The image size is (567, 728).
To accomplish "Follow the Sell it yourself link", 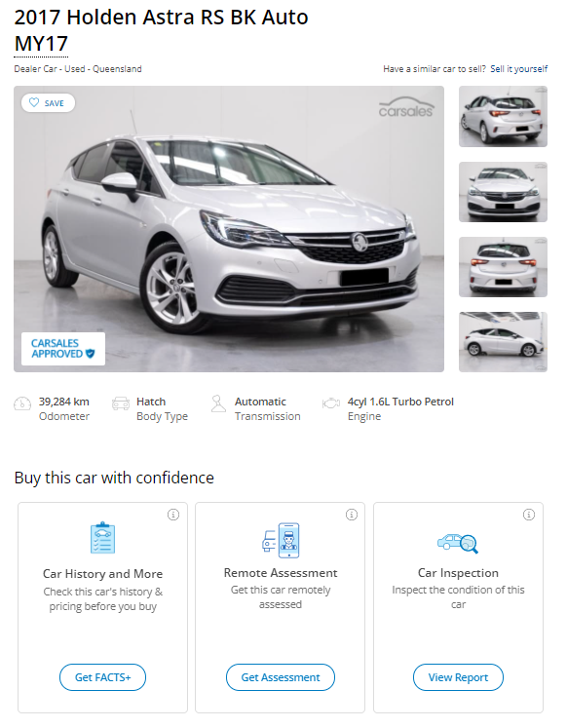I will (x=518, y=69).
